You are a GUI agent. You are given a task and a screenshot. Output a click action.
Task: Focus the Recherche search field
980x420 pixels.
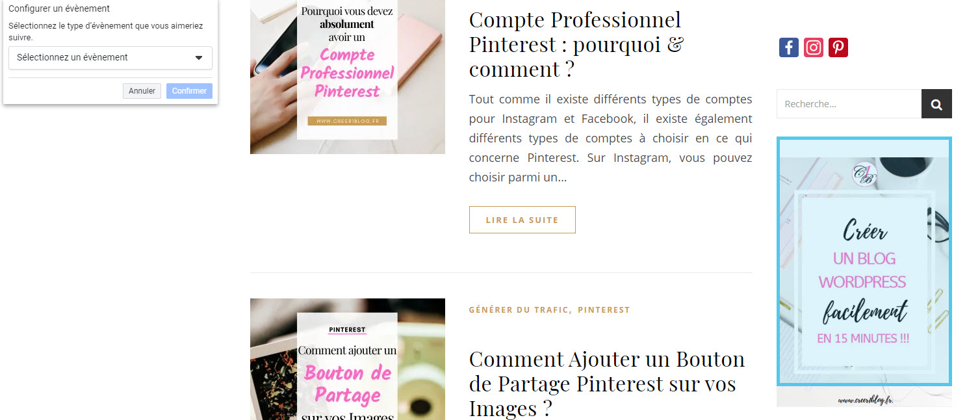[x=849, y=104]
